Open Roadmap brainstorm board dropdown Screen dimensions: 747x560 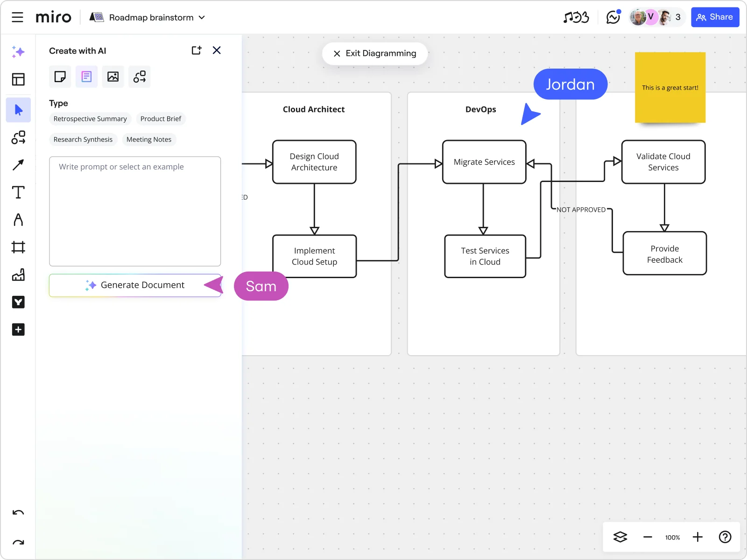coord(157,17)
